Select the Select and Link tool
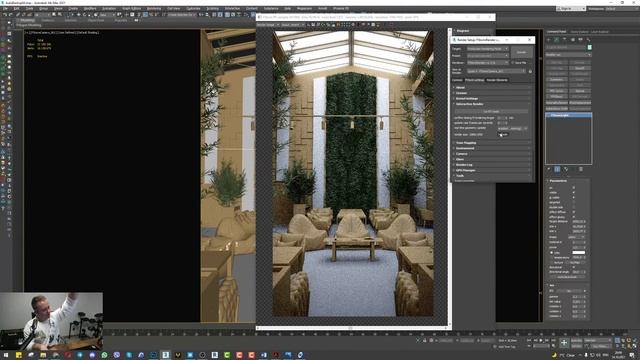Screen dimensions: 640x360 coord(18,15)
